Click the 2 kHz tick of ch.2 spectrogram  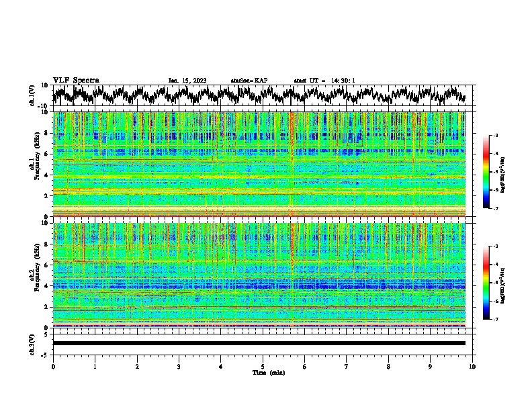pyautogui.click(x=46, y=307)
